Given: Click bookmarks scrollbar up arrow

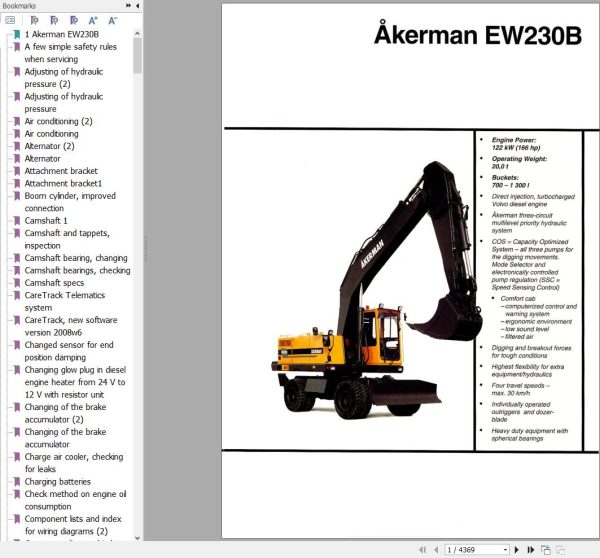Looking at the screenshot, I should [137, 34].
